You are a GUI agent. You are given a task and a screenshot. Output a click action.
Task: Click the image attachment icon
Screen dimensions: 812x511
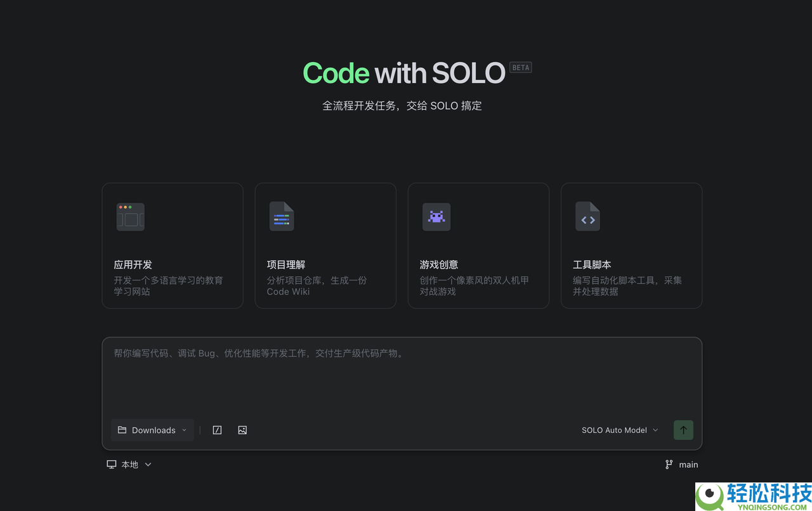coord(242,430)
